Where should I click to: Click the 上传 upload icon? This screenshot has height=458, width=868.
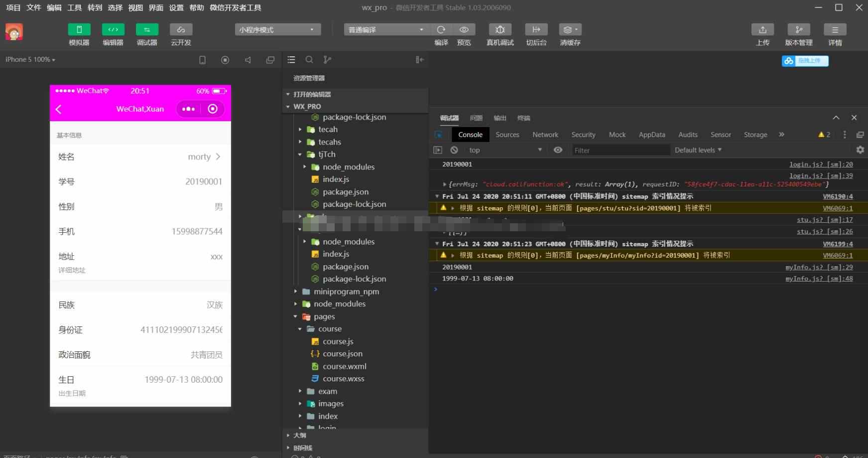coord(762,30)
